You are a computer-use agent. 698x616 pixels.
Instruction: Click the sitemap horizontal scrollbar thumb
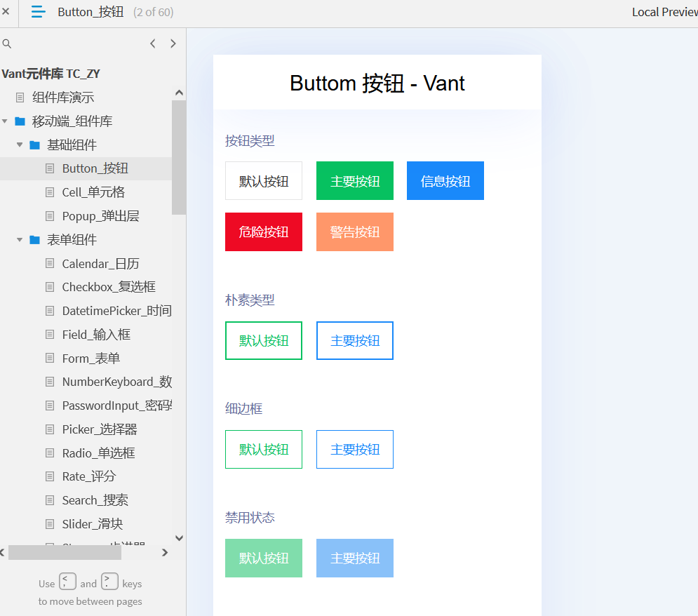click(65, 553)
